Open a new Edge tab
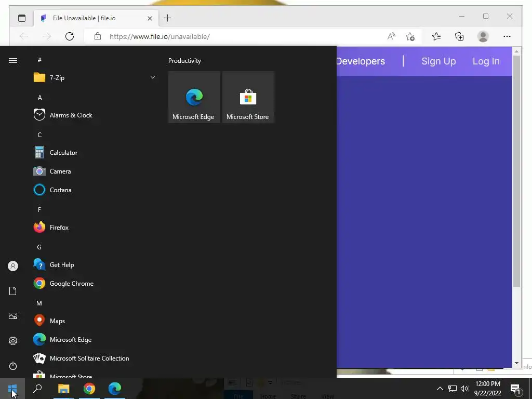Image resolution: width=532 pixels, height=399 pixels. pos(168,18)
